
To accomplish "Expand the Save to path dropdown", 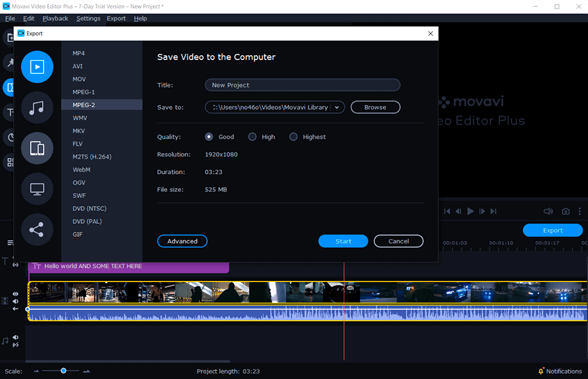I will pyautogui.click(x=337, y=107).
